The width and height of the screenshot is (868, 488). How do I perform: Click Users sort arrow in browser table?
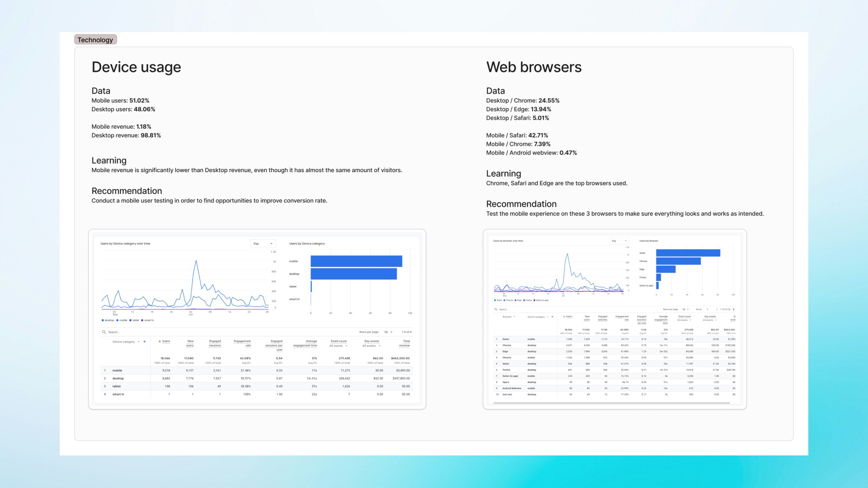click(x=564, y=316)
